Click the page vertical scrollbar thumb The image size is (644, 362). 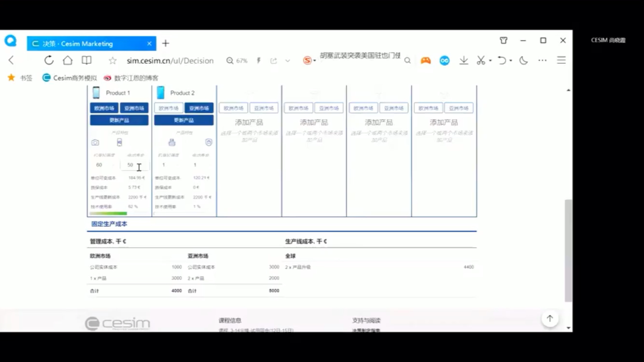[x=569, y=251]
